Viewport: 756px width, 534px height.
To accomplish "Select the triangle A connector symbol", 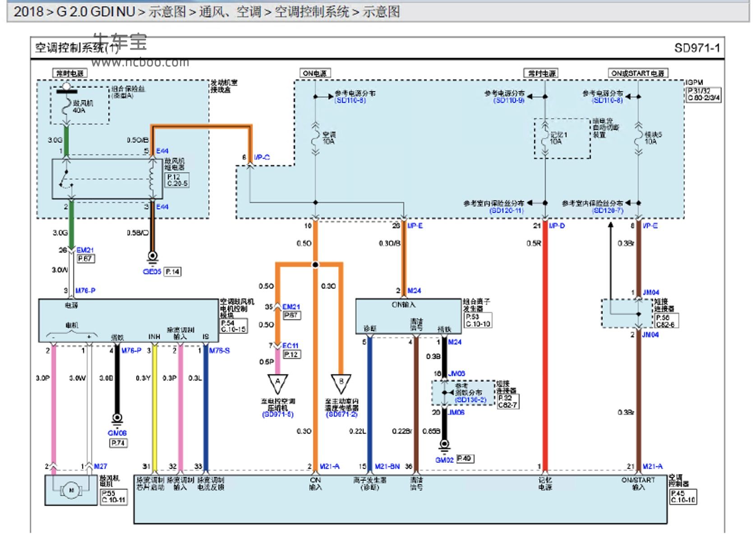I will pos(277,383).
